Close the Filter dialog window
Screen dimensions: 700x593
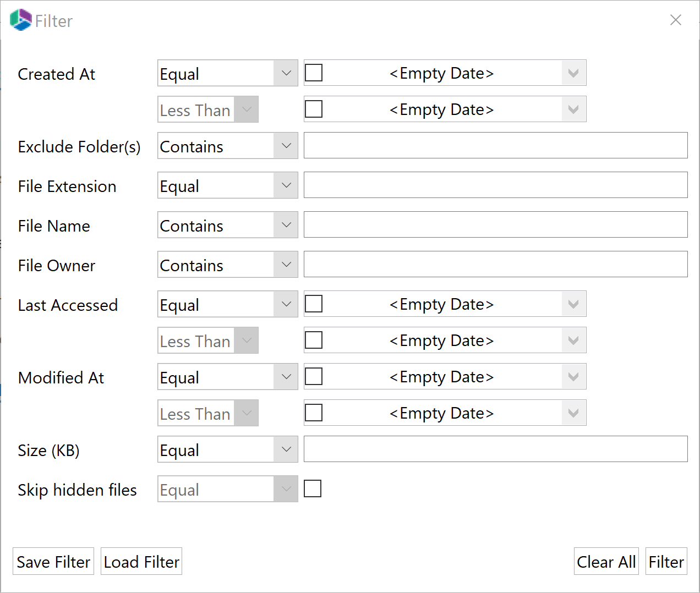coord(675,20)
